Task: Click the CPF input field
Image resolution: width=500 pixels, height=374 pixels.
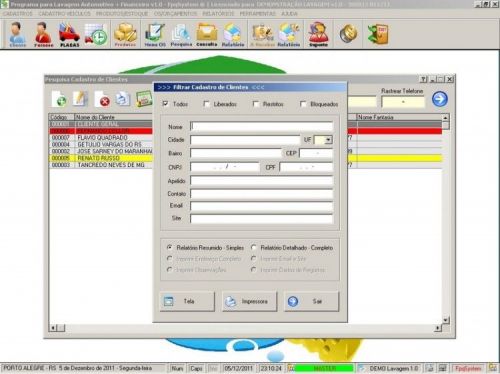Action: pyautogui.click(x=306, y=167)
